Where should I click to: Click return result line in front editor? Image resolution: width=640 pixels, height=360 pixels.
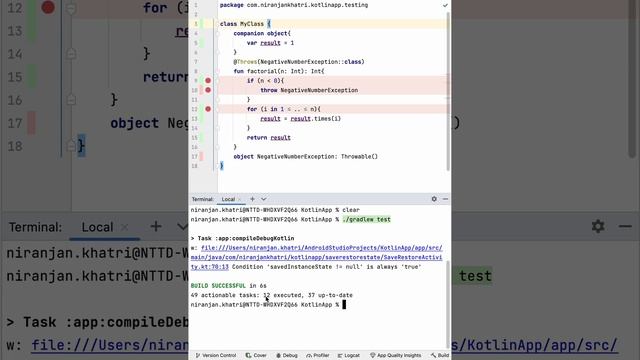pos(269,138)
